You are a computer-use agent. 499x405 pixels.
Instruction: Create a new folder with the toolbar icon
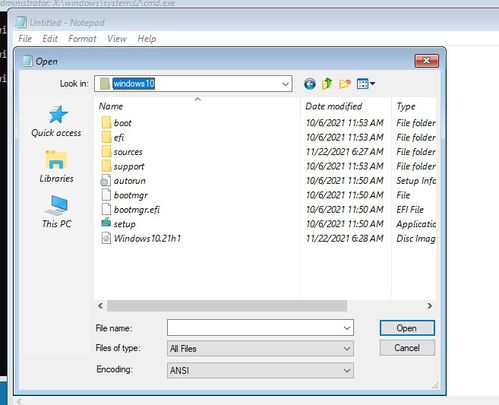pos(345,84)
